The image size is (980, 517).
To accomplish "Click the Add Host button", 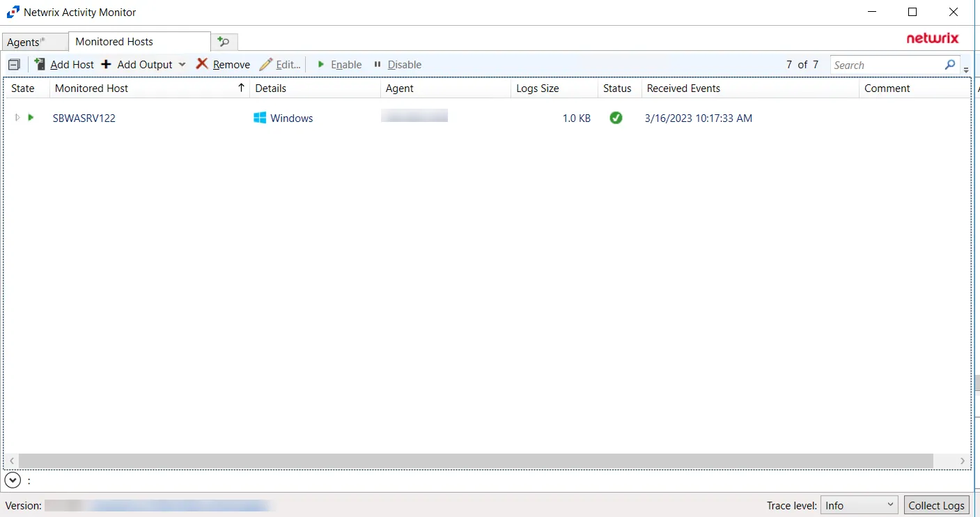I will (64, 65).
